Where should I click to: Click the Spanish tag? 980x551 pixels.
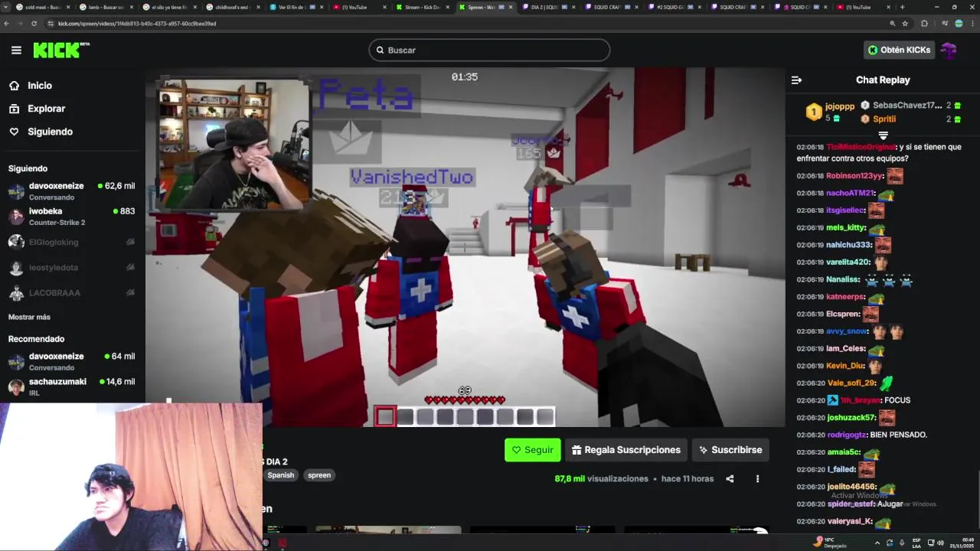(281, 475)
